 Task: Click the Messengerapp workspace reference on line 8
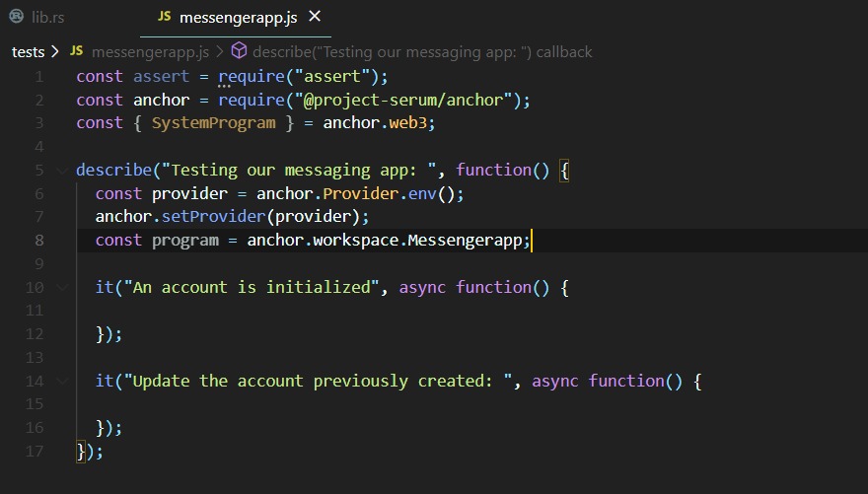point(465,241)
